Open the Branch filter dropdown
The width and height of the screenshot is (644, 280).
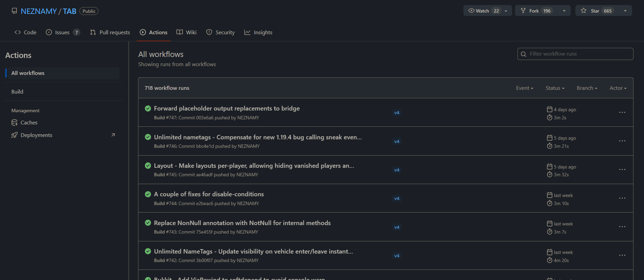(587, 88)
